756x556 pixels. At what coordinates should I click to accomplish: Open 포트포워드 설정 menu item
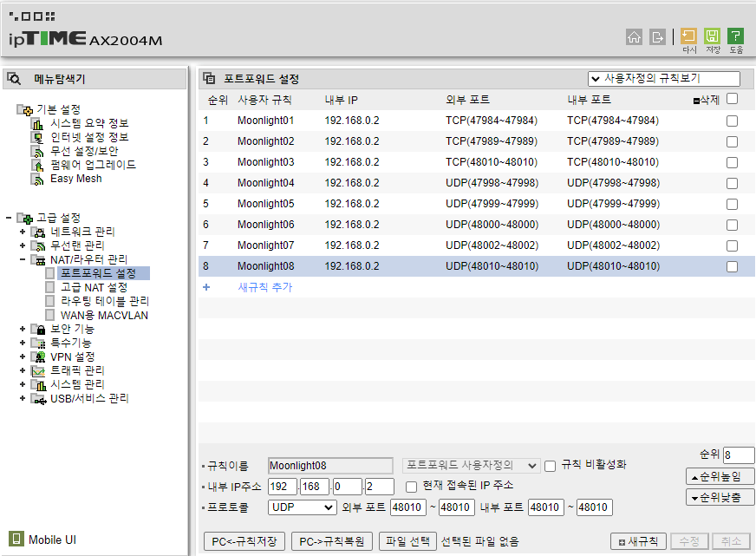point(98,273)
